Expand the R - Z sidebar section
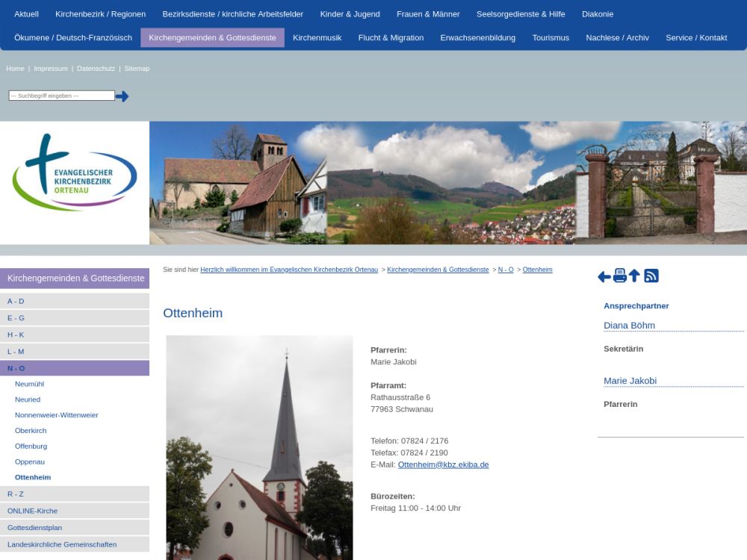747x560 pixels. tap(16, 494)
